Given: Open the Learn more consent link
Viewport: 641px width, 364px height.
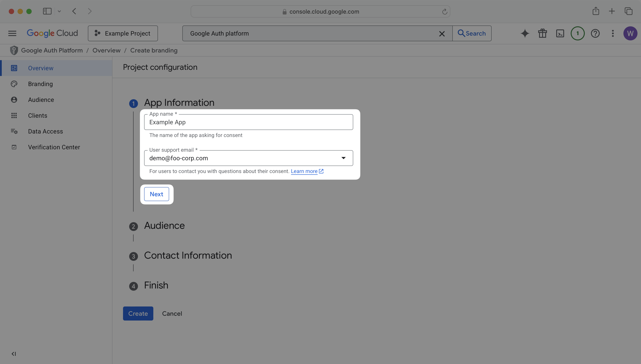Looking at the screenshot, I should pos(304,171).
